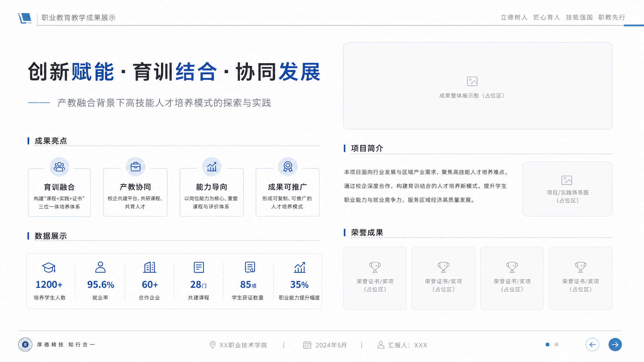Click the chart icon above 能力导向
This screenshot has height=362, width=644.
(212, 167)
